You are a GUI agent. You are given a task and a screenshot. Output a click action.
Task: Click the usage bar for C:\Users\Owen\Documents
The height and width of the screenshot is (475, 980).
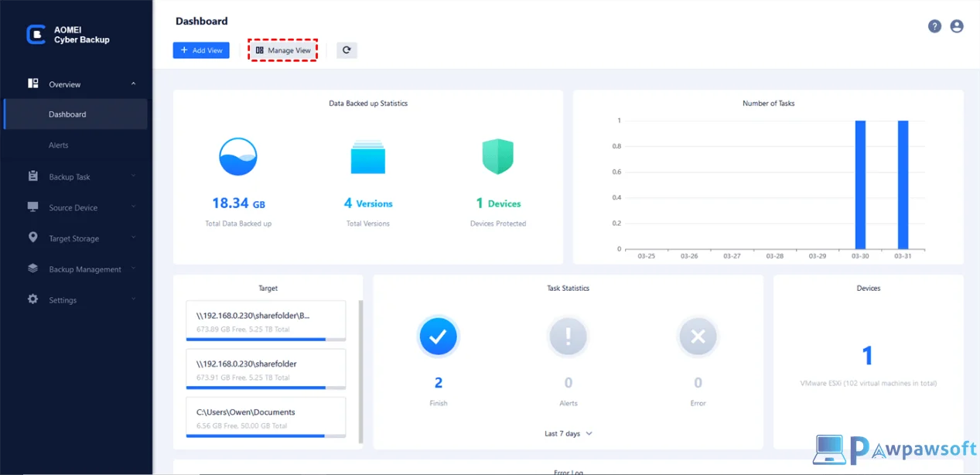click(265, 436)
